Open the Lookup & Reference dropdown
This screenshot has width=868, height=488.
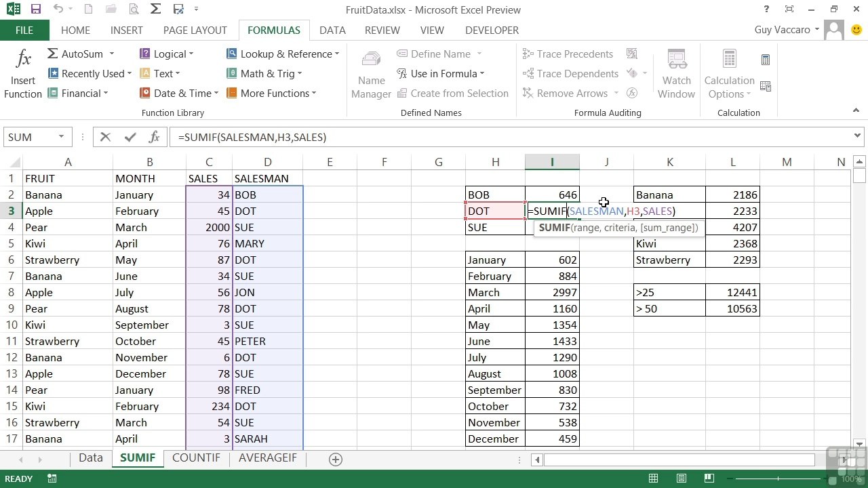(283, 54)
